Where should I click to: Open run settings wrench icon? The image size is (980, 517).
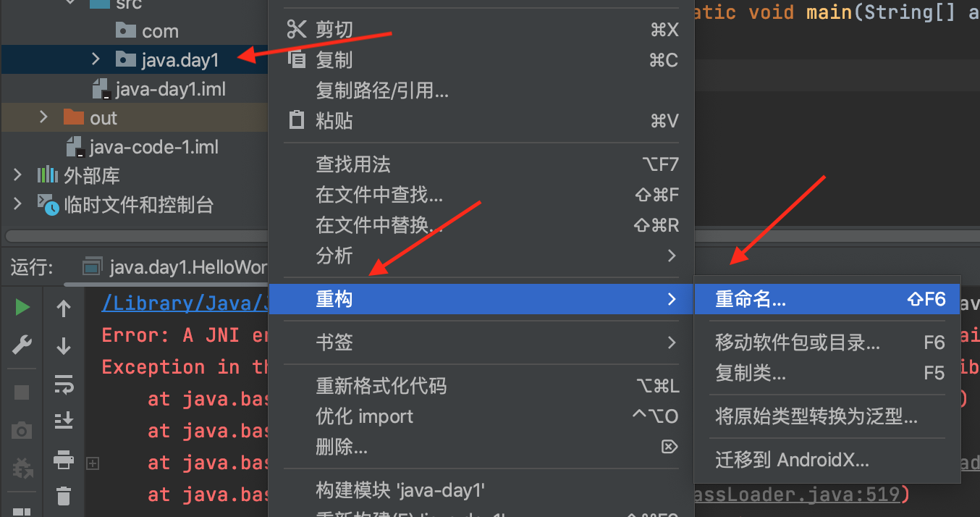tap(22, 345)
